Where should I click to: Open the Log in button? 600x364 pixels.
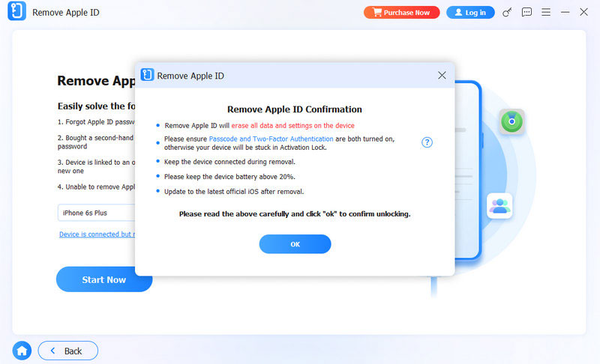click(x=470, y=13)
